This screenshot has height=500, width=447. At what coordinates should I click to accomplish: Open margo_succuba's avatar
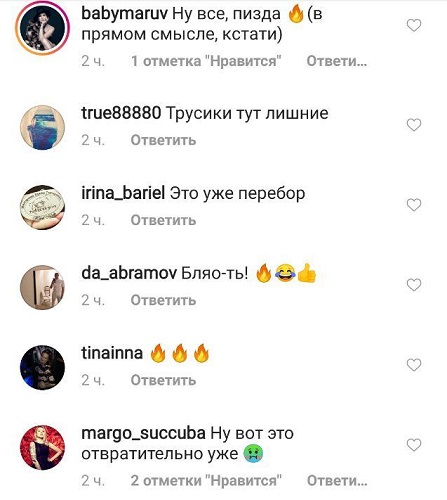pyautogui.click(x=42, y=447)
